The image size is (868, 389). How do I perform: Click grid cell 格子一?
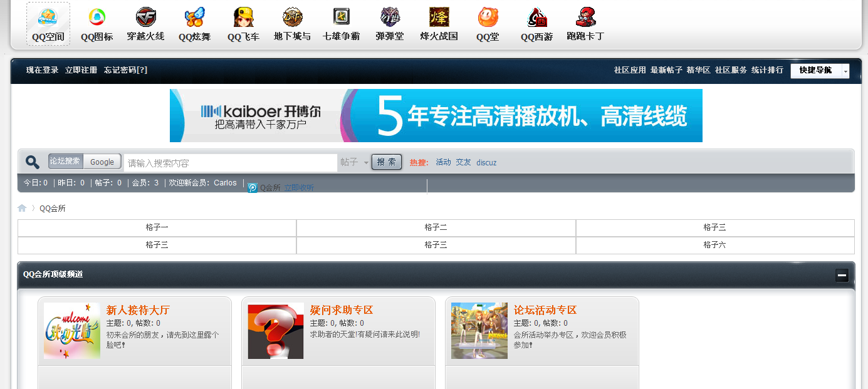157,227
